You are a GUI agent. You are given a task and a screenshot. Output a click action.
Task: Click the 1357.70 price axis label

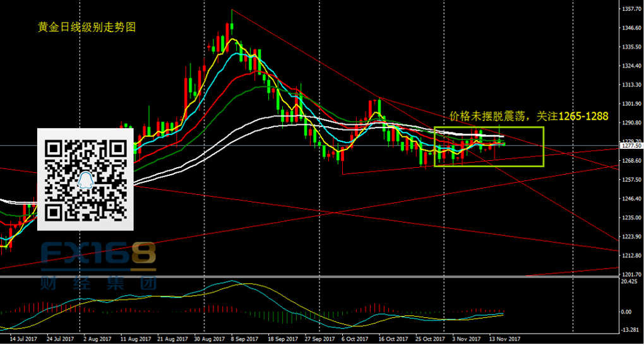tap(631, 9)
